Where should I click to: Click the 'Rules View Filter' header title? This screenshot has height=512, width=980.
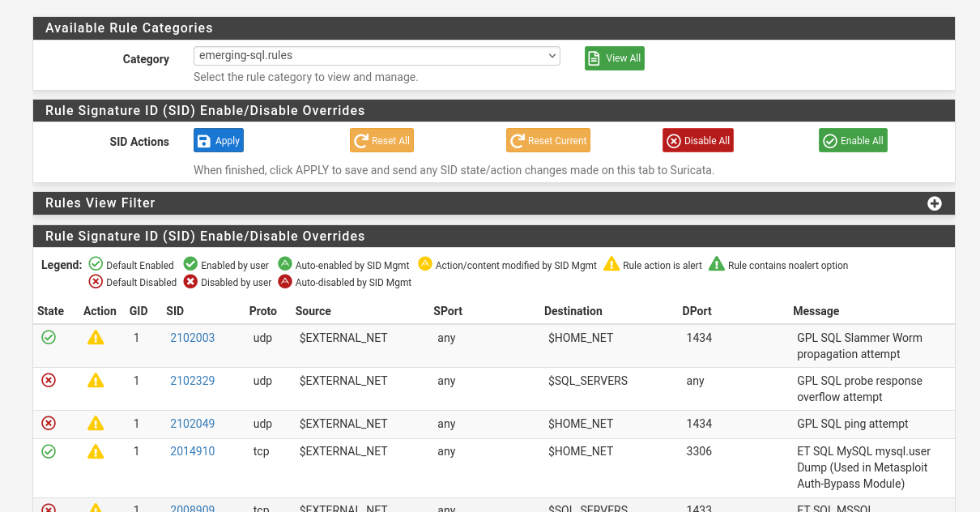(x=100, y=203)
